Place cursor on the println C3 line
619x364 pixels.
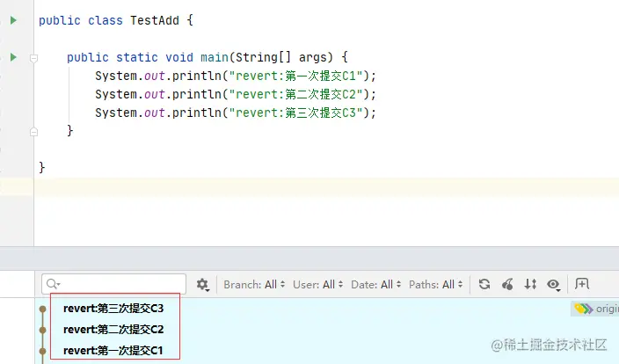[x=236, y=113]
